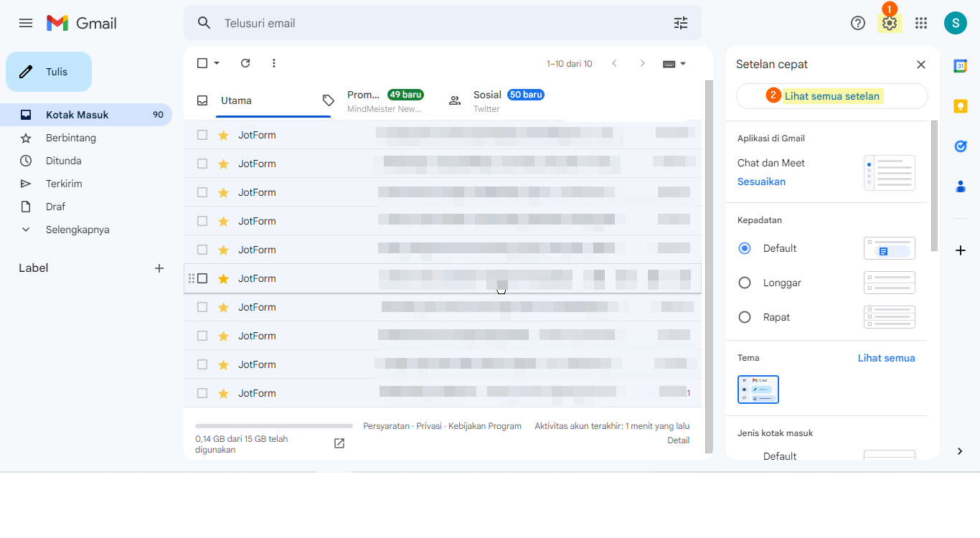Click the Chat dan Meet preview thumbnail
Image resolution: width=980 pixels, height=538 pixels.
tap(890, 173)
